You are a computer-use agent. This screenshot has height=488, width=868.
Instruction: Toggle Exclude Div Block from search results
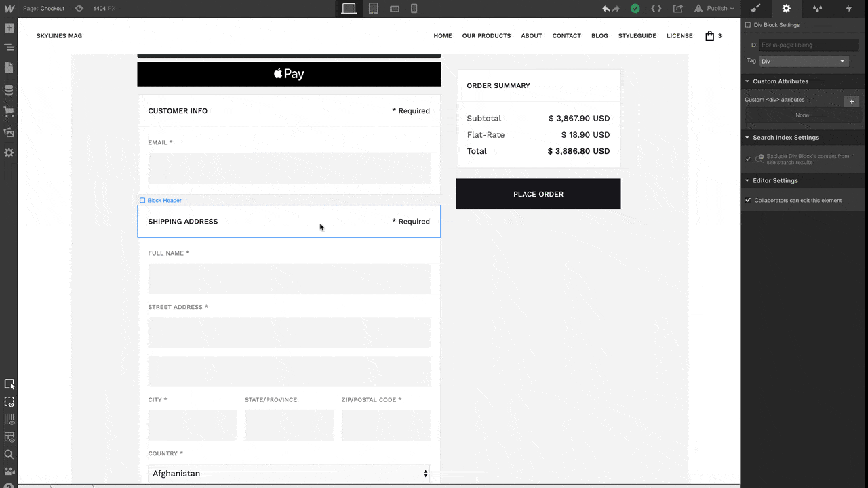coord(748,159)
